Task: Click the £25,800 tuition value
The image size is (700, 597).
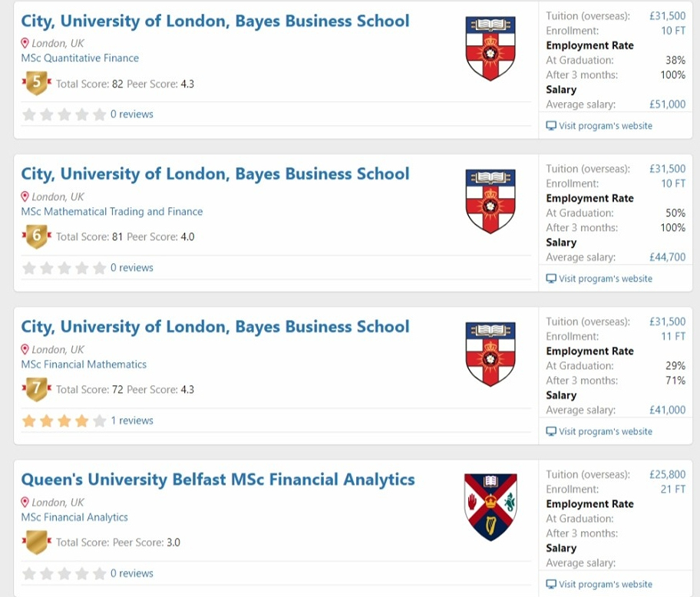Action: click(x=668, y=474)
